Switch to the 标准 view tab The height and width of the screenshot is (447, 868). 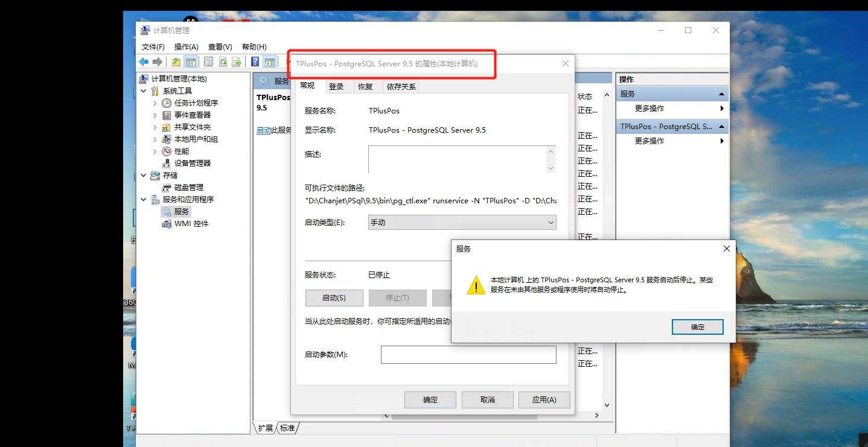point(288,428)
